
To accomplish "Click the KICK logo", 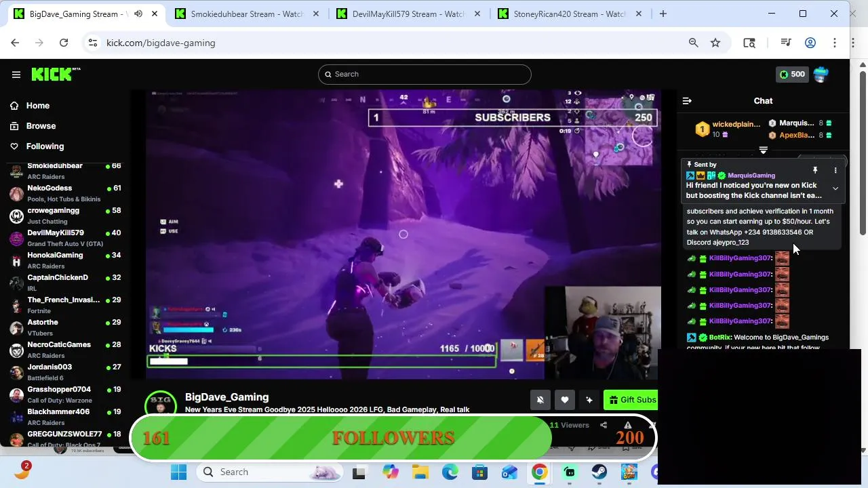I will [x=56, y=74].
